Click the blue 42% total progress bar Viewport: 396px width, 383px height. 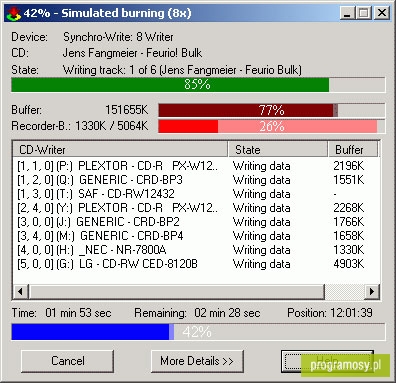(x=198, y=332)
